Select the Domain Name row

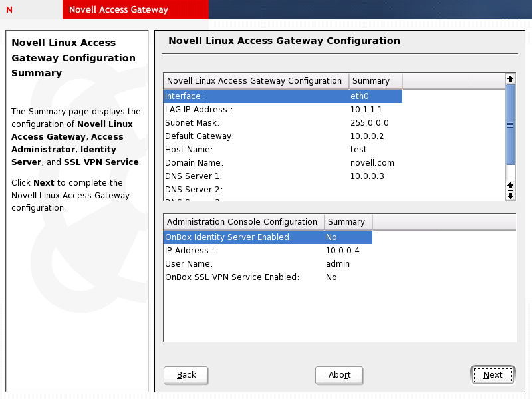[283, 162]
